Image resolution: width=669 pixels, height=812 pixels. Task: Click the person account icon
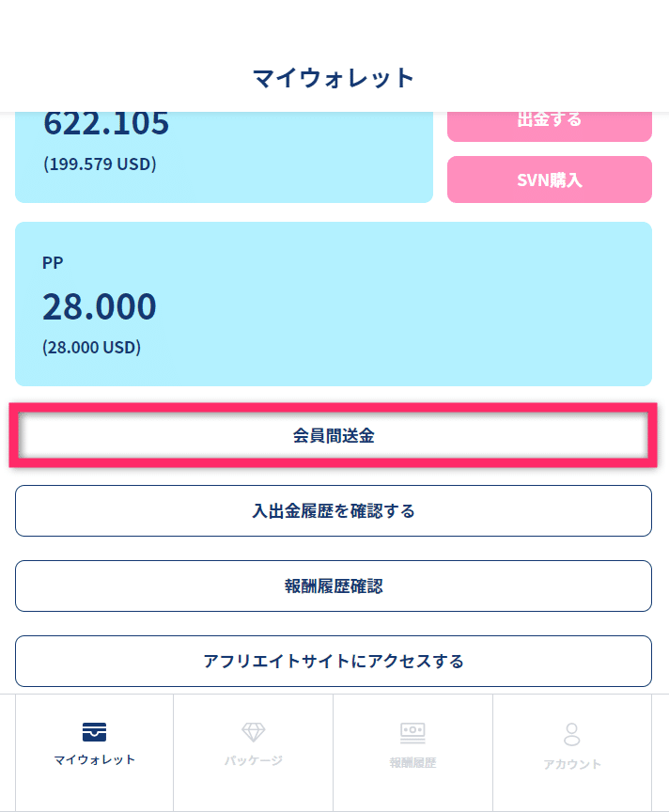click(572, 733)
